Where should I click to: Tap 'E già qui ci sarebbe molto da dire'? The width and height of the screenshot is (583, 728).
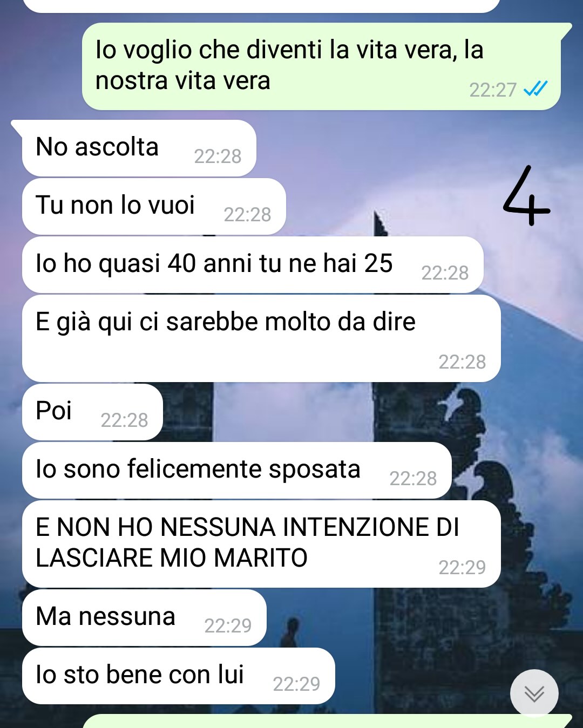[x=261, y=338]
